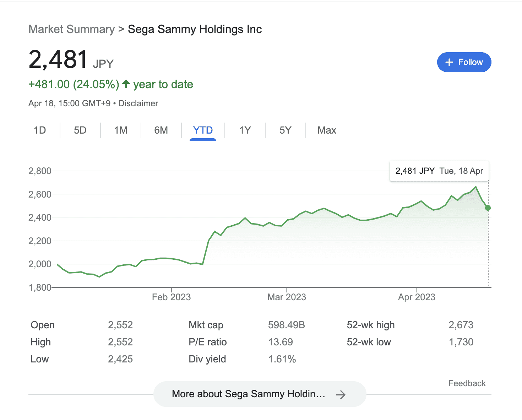Viewport: 522px width, 420px height.
Task: Open the Market Summary breadcrumb link
Action: click(x=71, y=29)
